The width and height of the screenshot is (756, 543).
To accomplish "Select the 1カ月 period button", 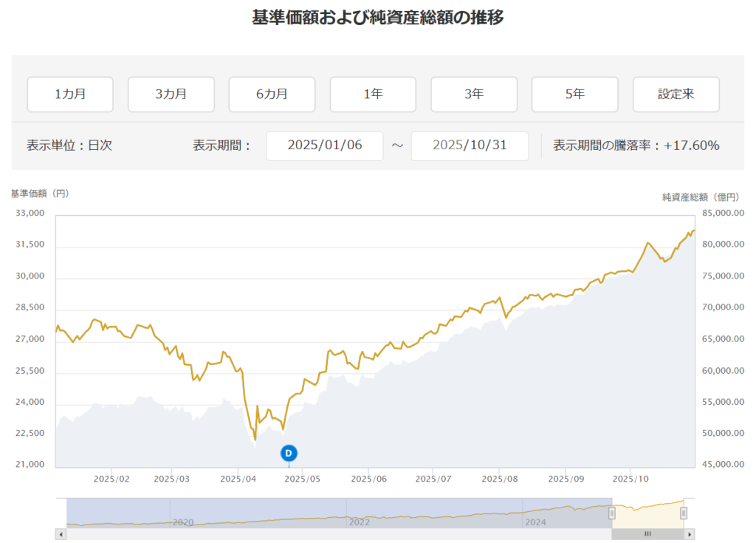I will tap(70, 95).
